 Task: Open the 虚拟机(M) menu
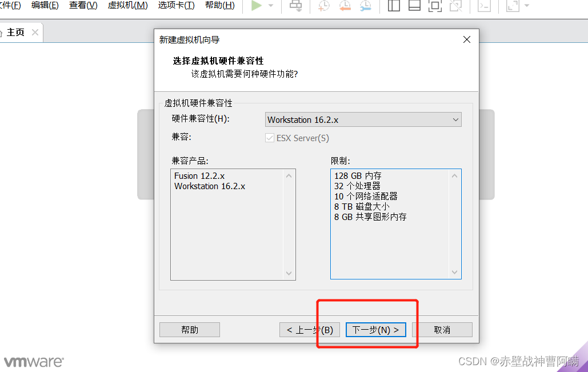coord(127,5)
